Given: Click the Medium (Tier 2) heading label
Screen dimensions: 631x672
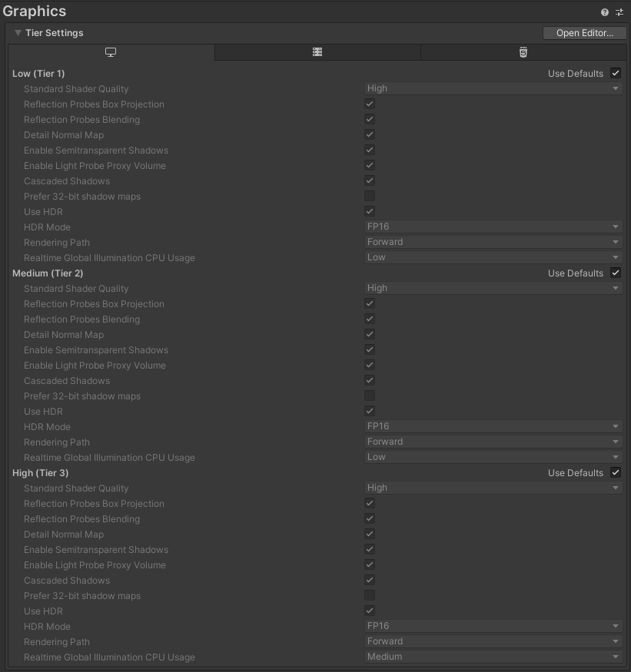Looking at the screenshot, I should click(48, 273).
